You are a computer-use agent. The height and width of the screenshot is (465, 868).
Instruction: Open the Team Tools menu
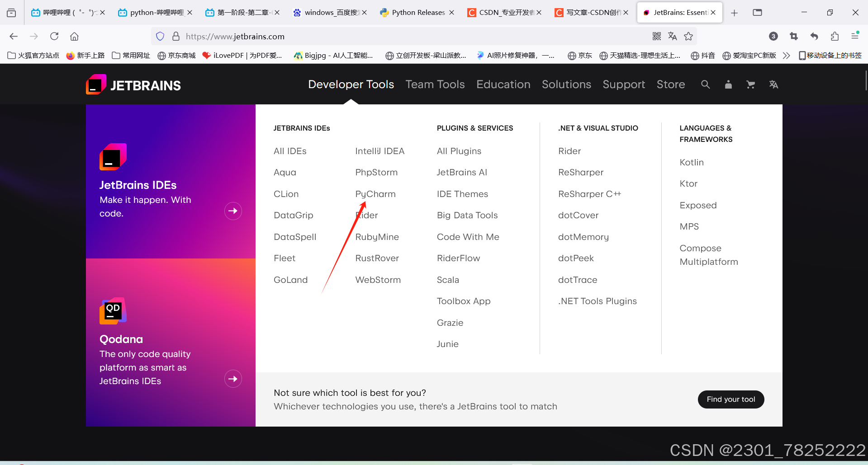pyautogui.click(x=435, y=85)
